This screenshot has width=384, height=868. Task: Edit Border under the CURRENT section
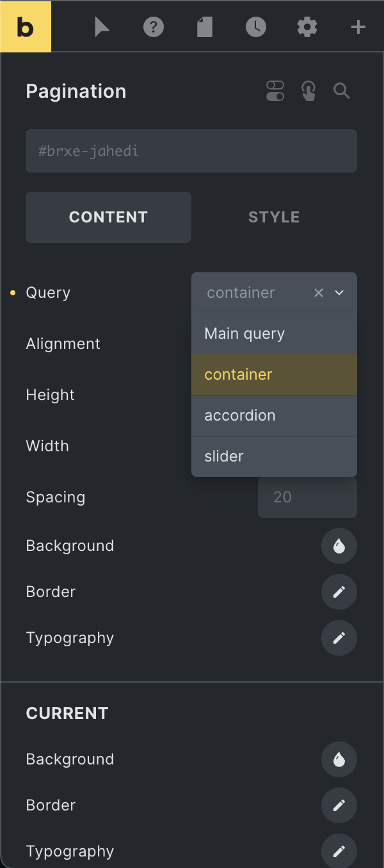pyautogui.click(x=339, y=805)
